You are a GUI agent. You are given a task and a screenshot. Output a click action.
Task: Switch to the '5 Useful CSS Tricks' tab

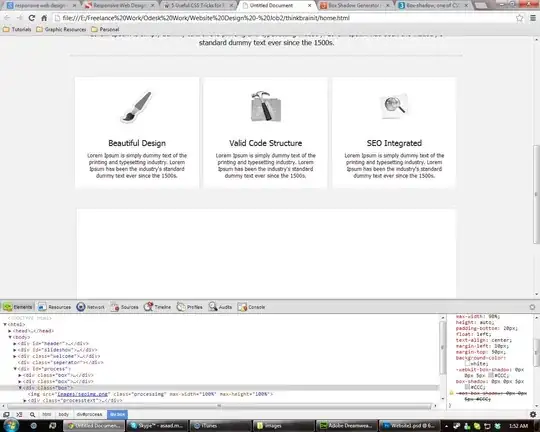(x=198, y=6)
